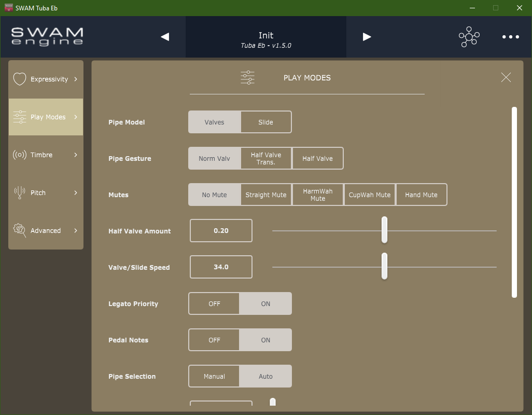Turn off Pedal Notes
Image resolution: width=532 pixels, height=415 pixels.
214,340
